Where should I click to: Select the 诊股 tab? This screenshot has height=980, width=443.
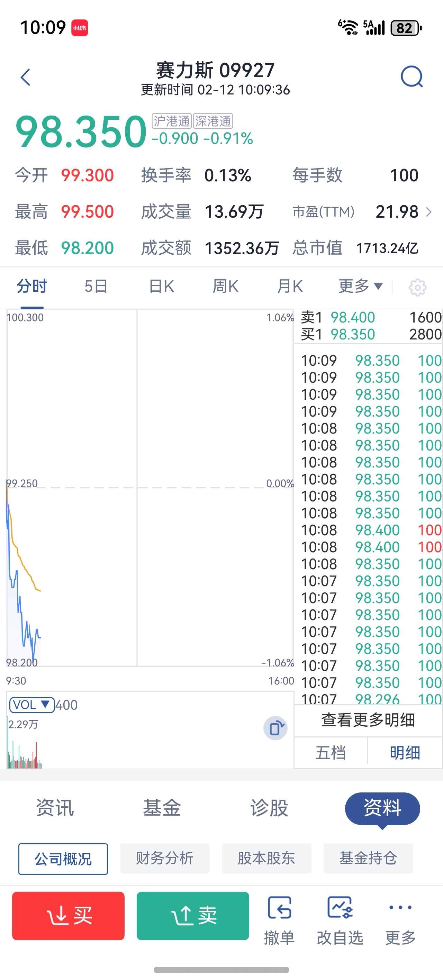click(269, 808)
